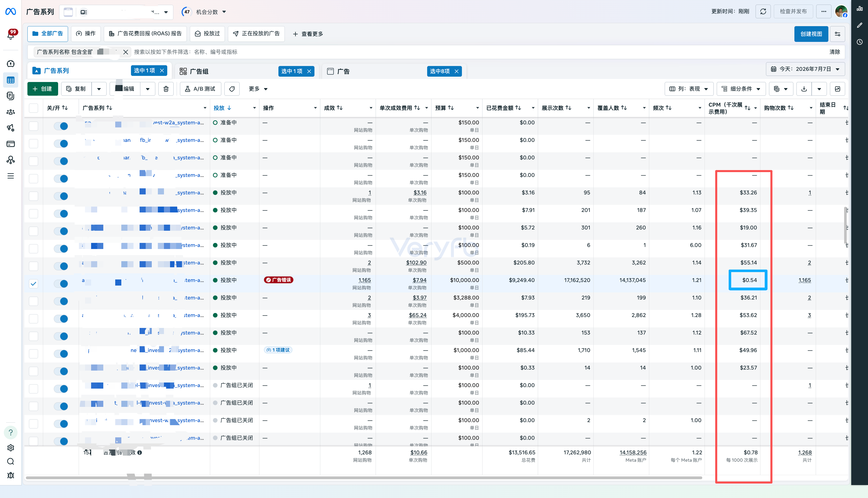Image resolution: width=868 pixels, height=498 pixels.
Task: Click the refresh data icon
Action: click(x=763, y=12)
